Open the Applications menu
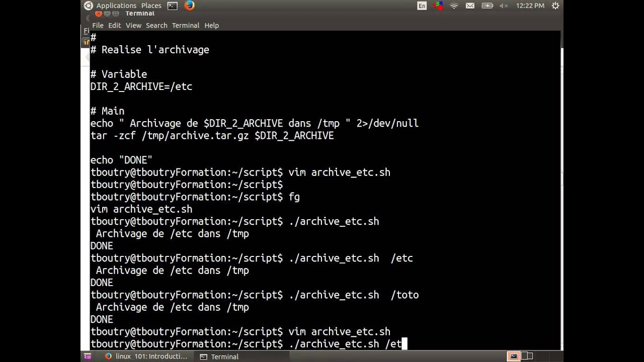 pyautogui.click(x=115, y=6)
